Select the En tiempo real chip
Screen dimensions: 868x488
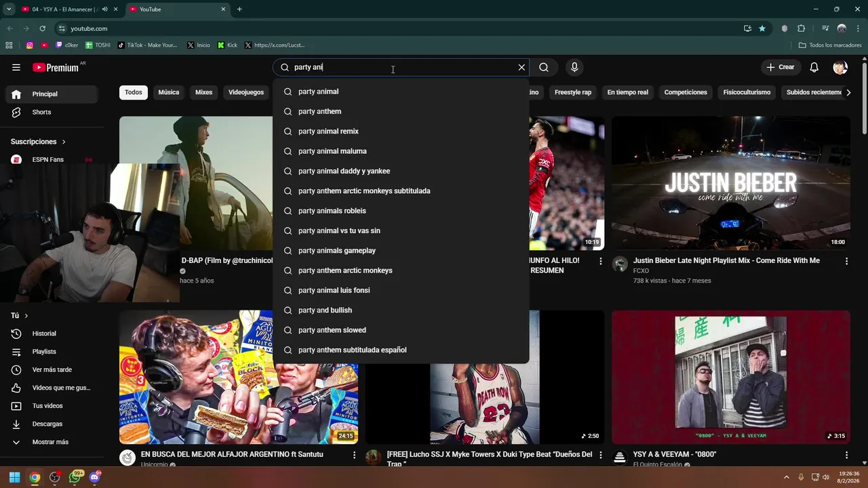(628, 92)
